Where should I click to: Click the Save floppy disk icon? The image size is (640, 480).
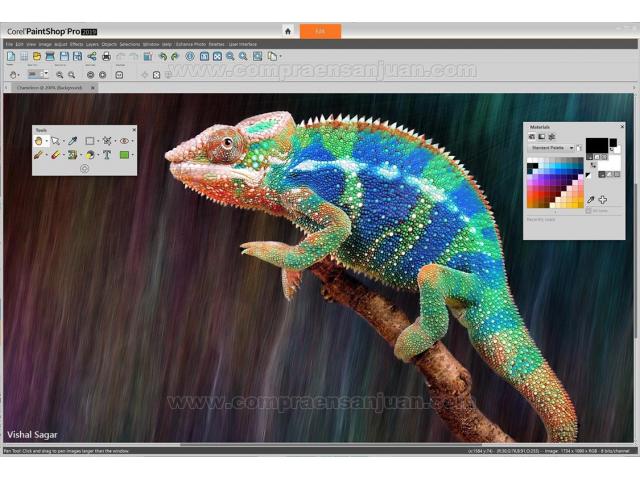click(64, 56)
